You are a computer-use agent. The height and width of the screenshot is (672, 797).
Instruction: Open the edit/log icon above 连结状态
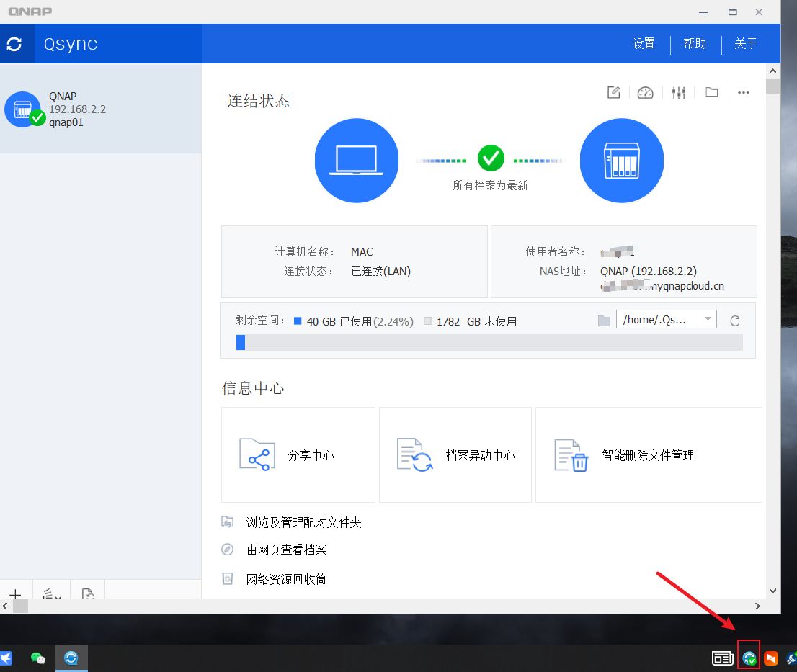(x=613, y=92)
